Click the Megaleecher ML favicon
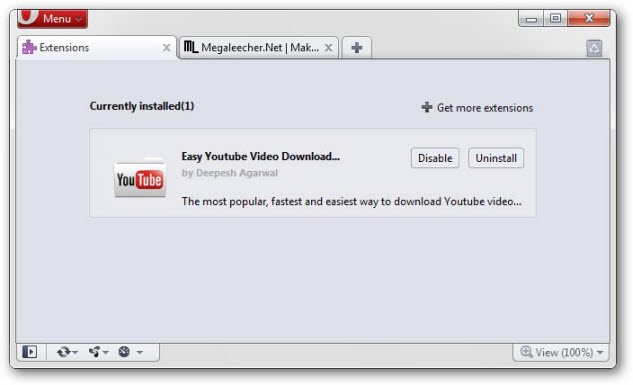 pos(191,47)
